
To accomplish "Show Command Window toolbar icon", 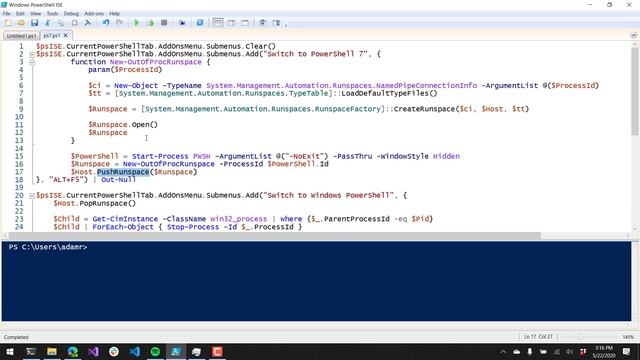I will pyautogui.click(x=263, y=23).
